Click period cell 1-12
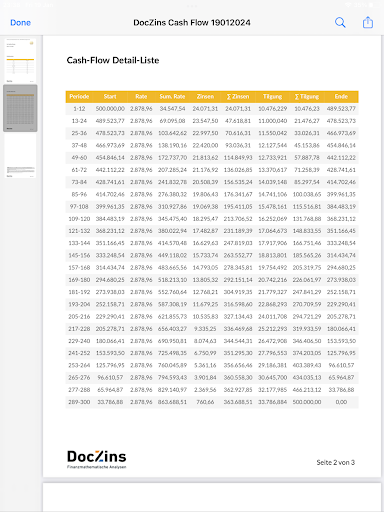 point(79,109)
